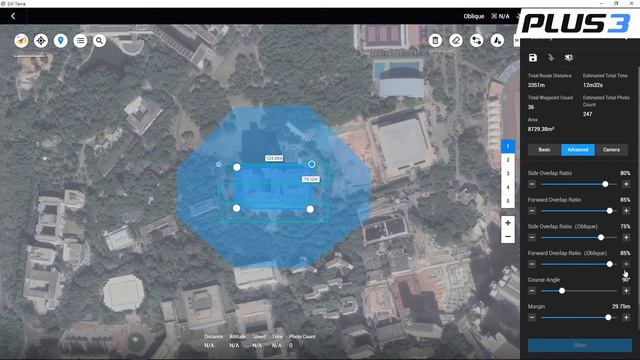Click the Forward Overlap Ratio (Oblique) slider handle
640x360 pixels.
click(x=609, y=264)
